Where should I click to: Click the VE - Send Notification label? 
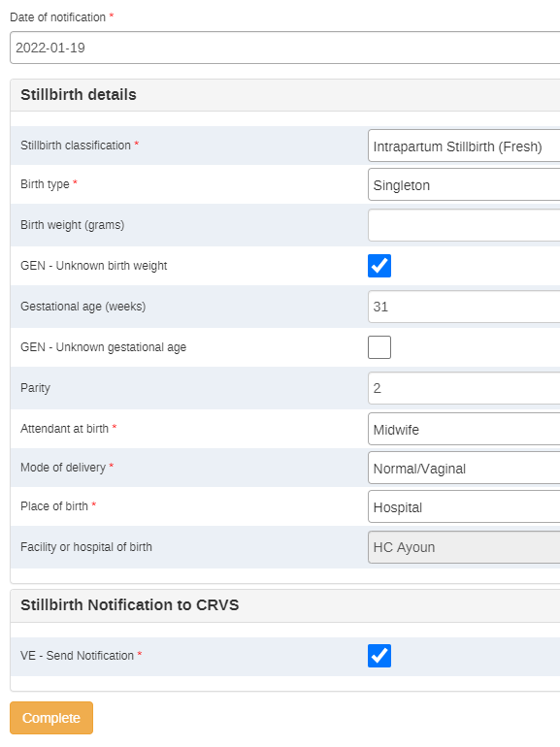pyautogui.click(x=77, y=656)
